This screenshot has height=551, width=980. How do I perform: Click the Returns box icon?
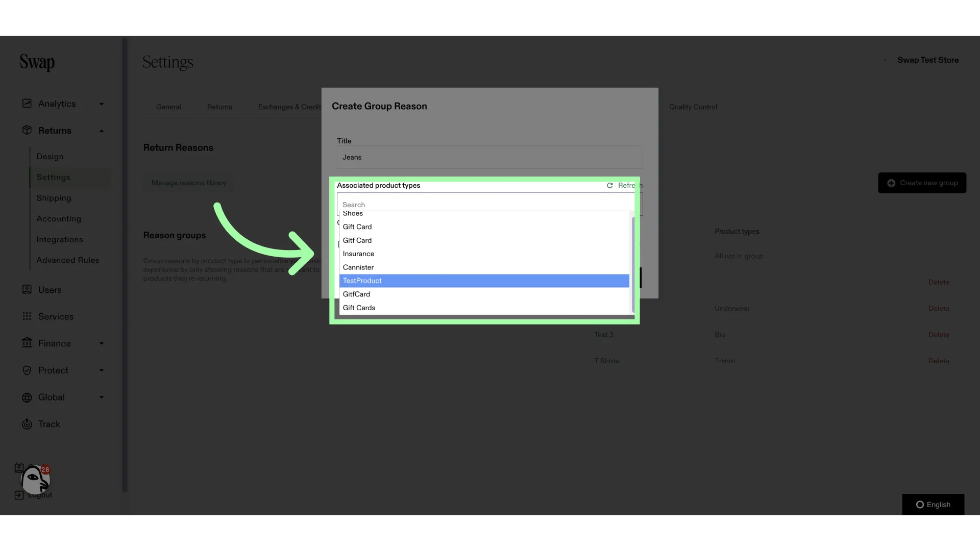(27, 130)
